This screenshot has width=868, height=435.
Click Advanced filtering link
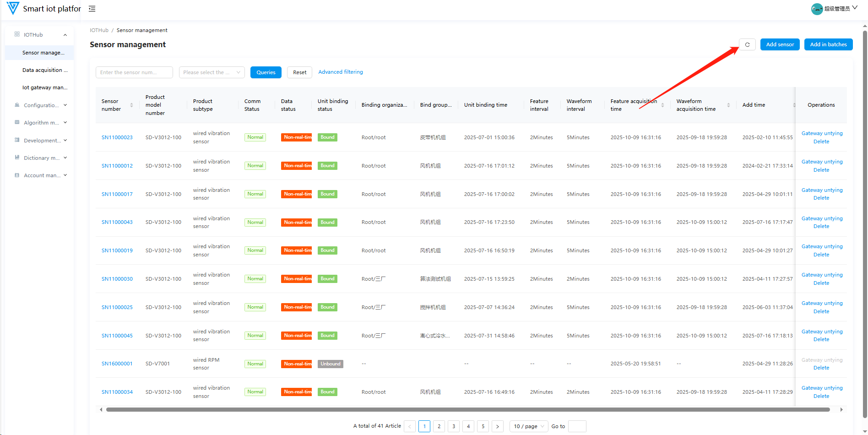pos(340,72)
